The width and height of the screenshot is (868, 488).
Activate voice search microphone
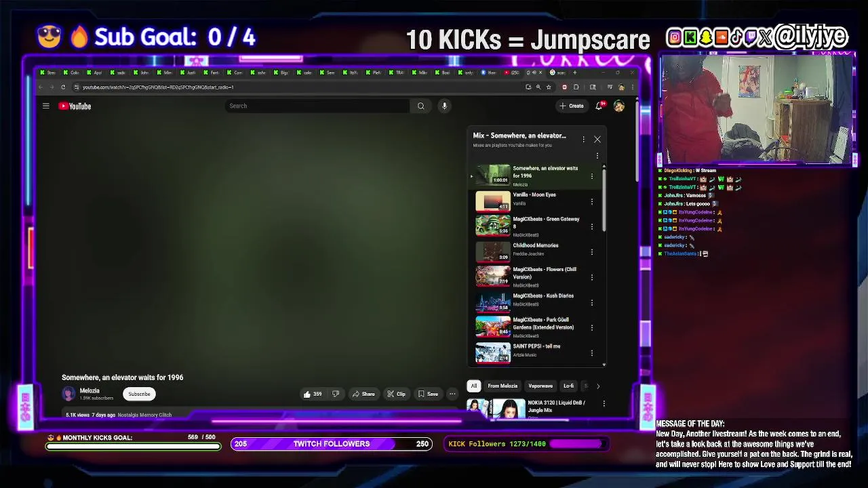point(444,106)
